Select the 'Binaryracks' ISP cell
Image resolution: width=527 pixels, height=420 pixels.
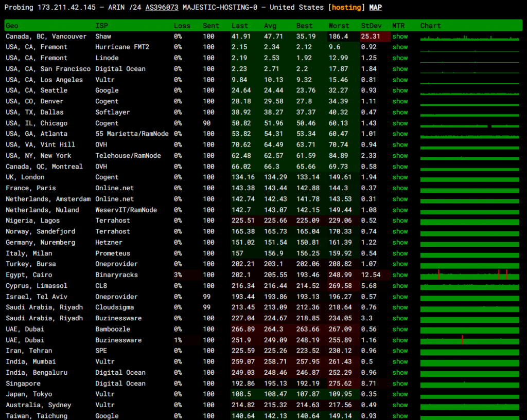[116, 275]
